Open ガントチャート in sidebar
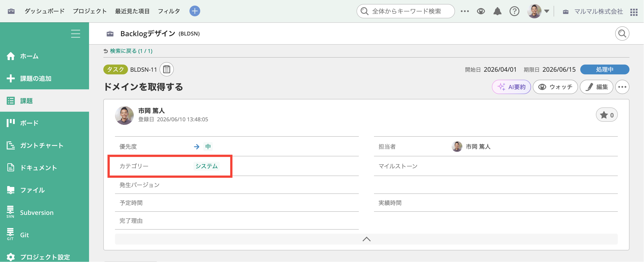This screenshot has width=644, height=262. 45,145
